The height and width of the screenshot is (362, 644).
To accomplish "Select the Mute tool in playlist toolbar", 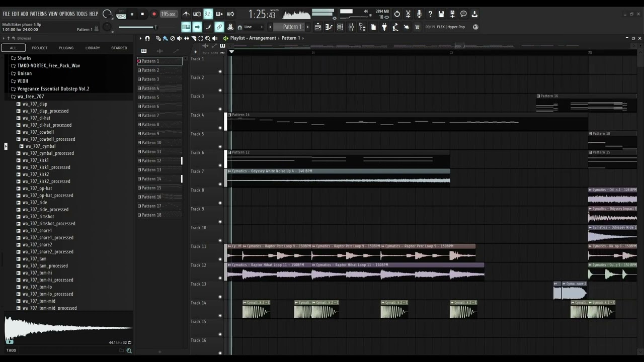I will tap(180, 38).
